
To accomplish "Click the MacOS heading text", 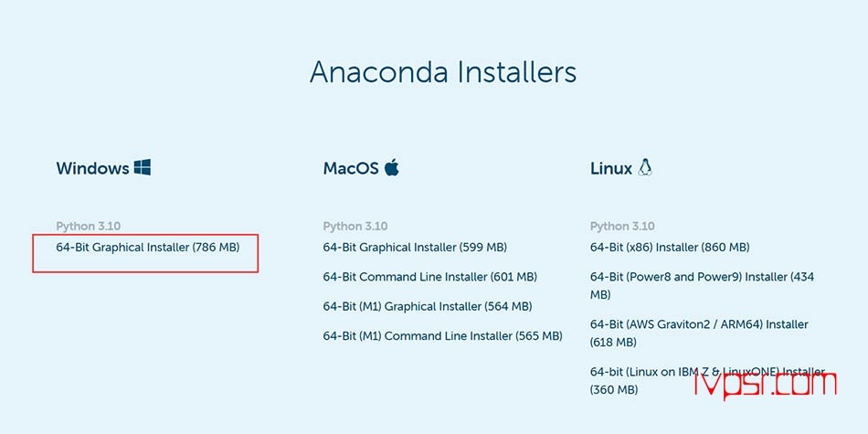I will [x=352, y=168].
